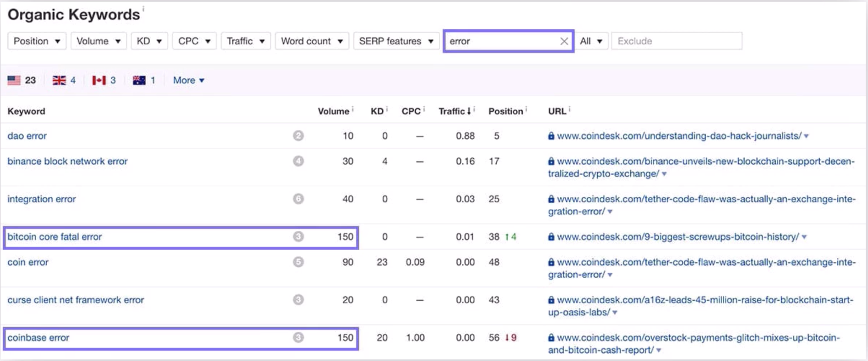Expand the More countries menu

tap(189, 81)
